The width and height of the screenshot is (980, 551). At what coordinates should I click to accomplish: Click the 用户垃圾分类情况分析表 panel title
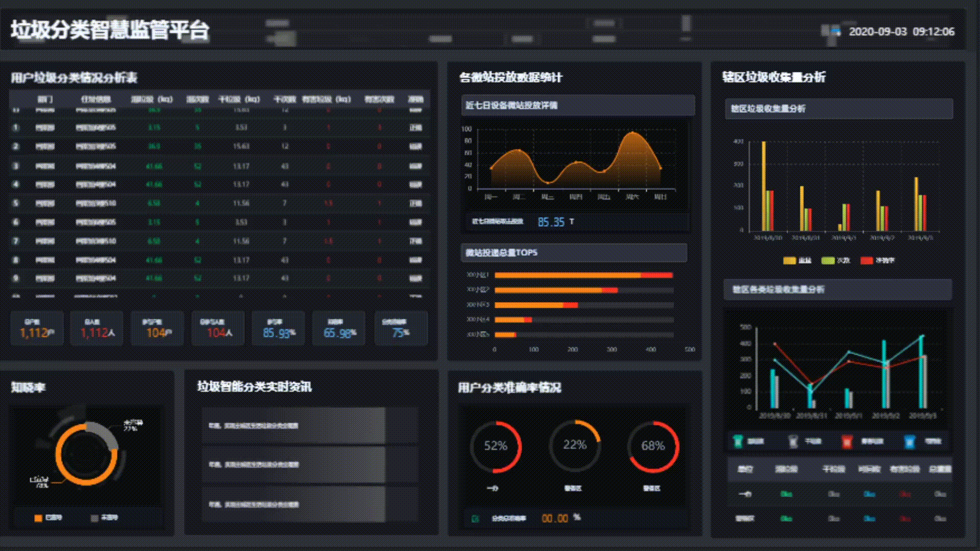(x=74, y=78)
